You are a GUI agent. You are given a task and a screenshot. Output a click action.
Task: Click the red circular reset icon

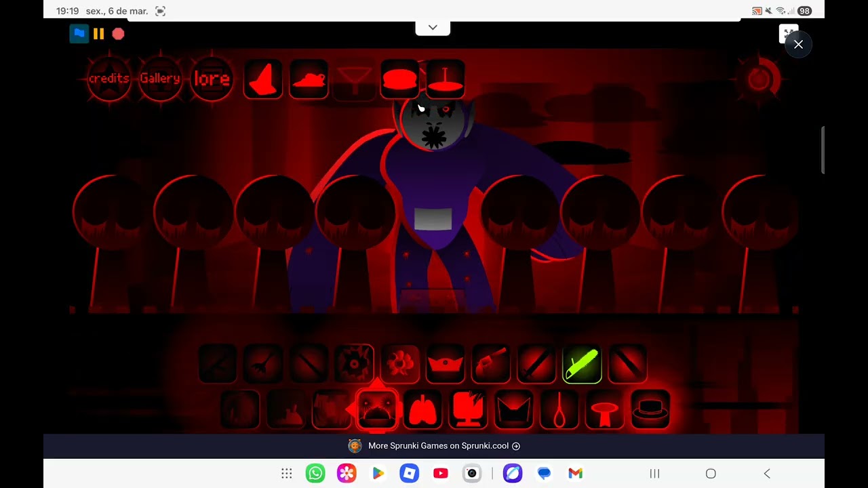[x=759, y=79]
